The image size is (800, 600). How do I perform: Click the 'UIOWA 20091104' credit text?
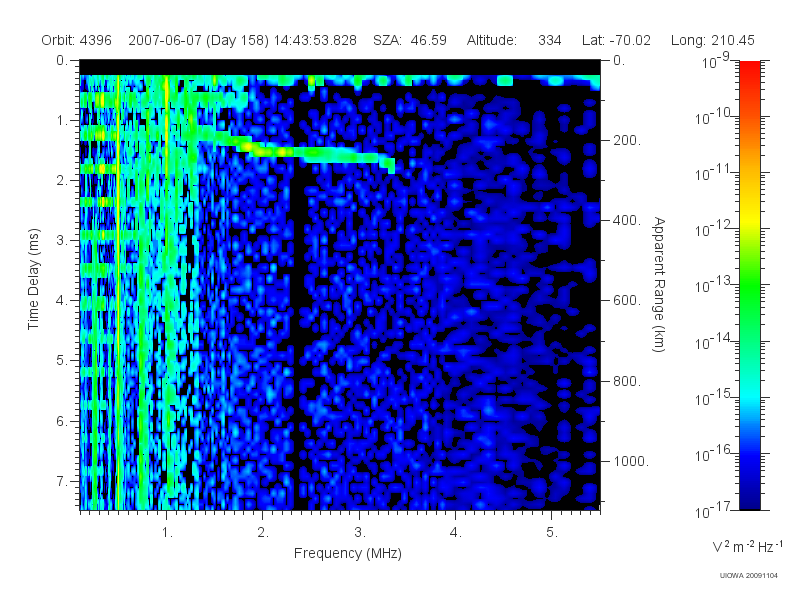(748, 576)
